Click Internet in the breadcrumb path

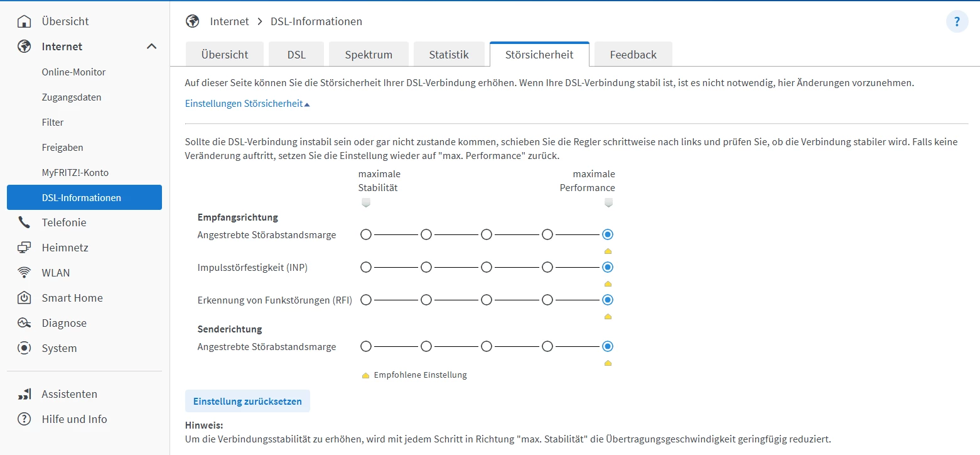(x=229, y=21)
